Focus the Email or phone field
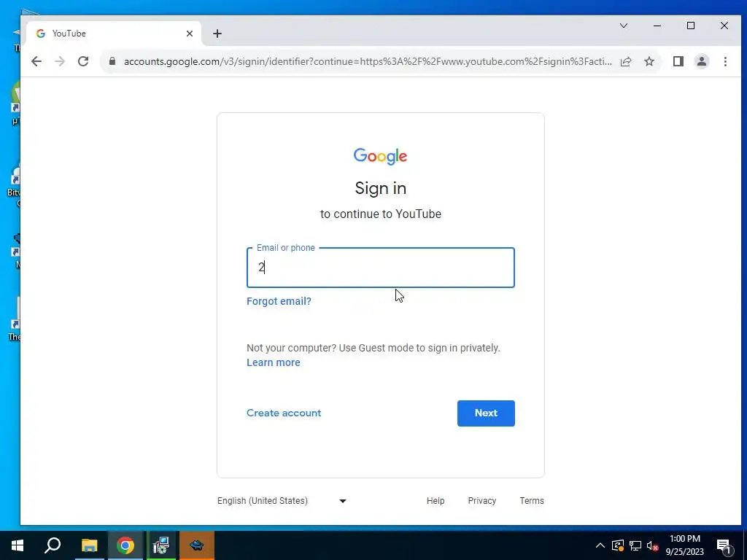747x560 pixels. (x=381, y=268)
